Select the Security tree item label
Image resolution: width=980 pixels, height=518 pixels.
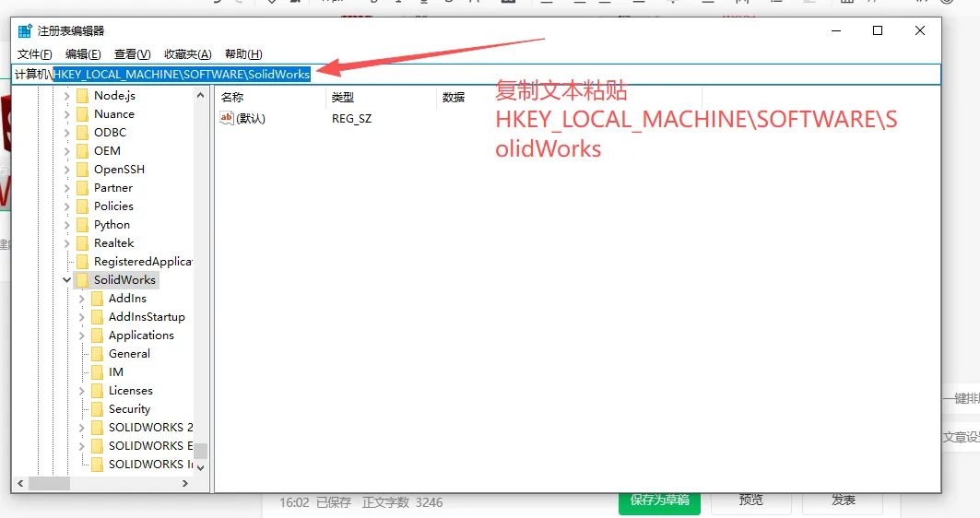pyautogui.click(x=129, y=409)
